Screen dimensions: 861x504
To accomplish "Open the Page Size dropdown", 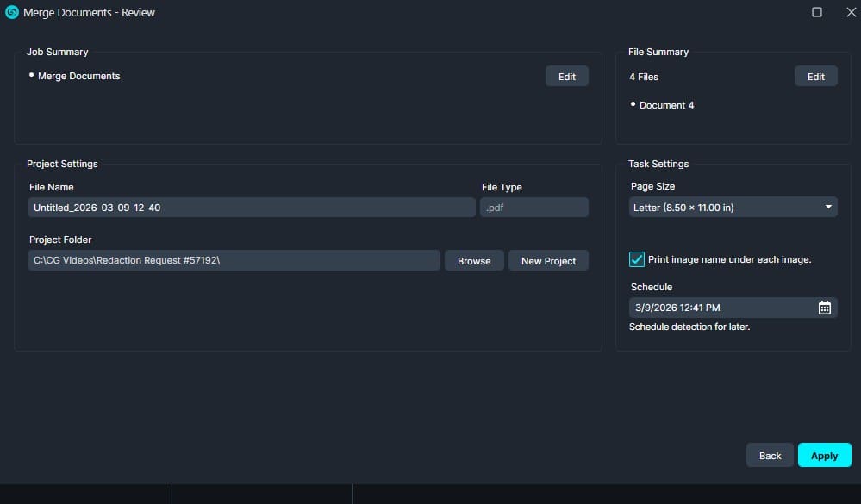I will tap(733, 207).
